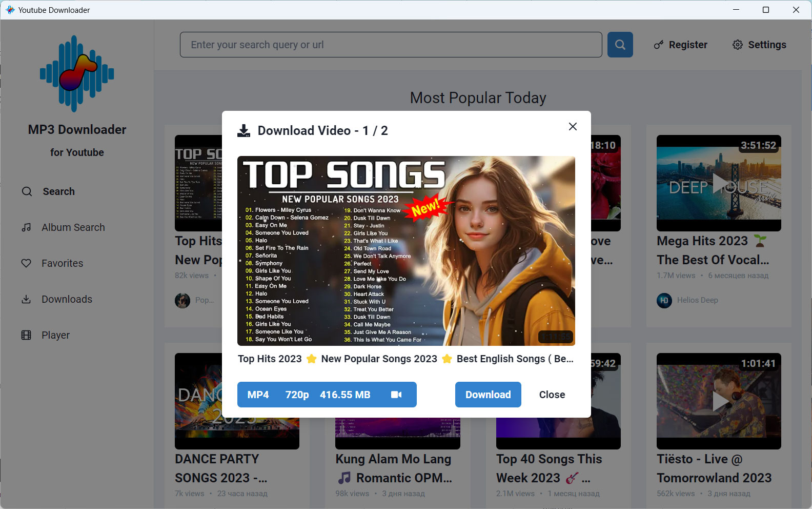Click the Pop channel avatar
Screen dimensions: 812x509
coord(182,300)
